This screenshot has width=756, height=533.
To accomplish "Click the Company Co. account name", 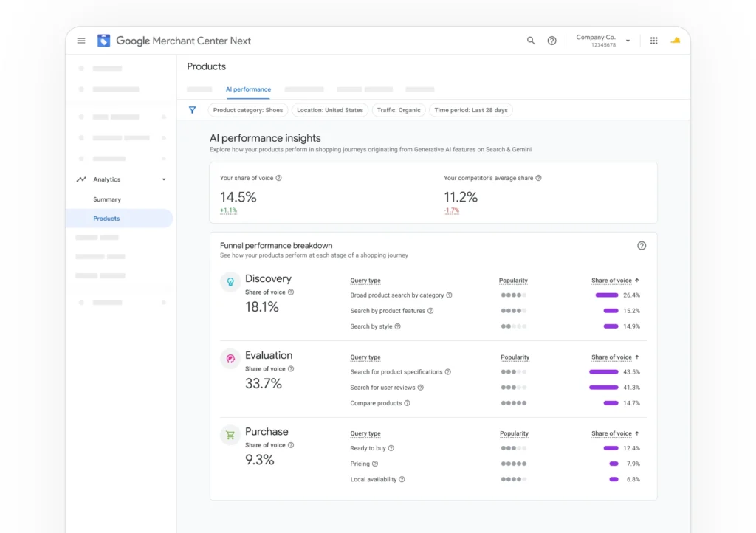I will pos(596,37).
